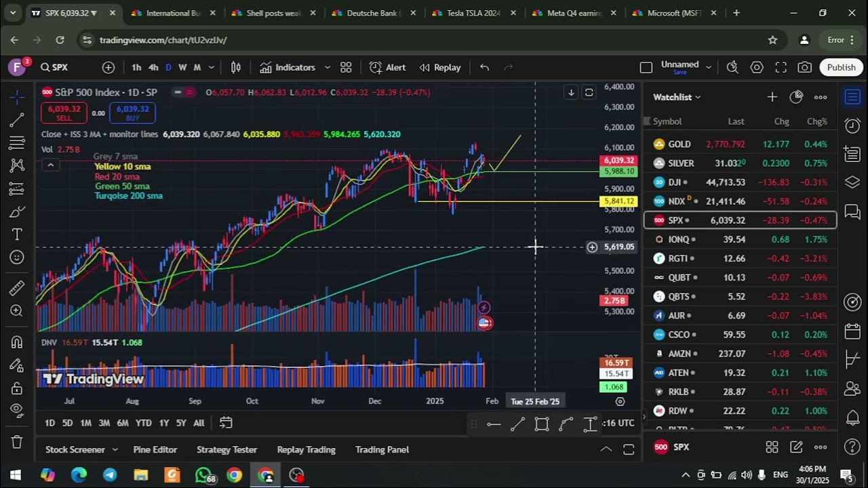Click the blue BUY price button

point(132,113)
